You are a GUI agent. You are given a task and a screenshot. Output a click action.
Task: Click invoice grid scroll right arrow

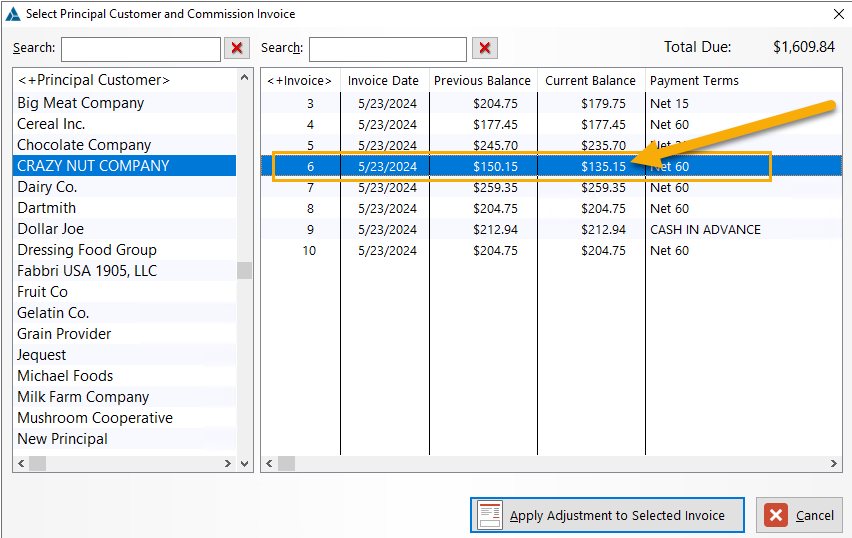834,464
